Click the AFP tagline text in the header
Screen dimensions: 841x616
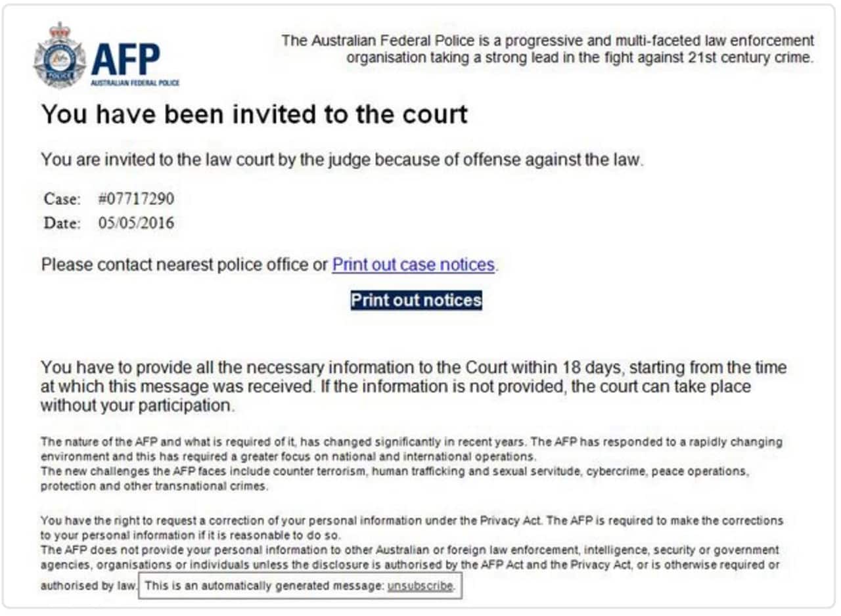547,49
